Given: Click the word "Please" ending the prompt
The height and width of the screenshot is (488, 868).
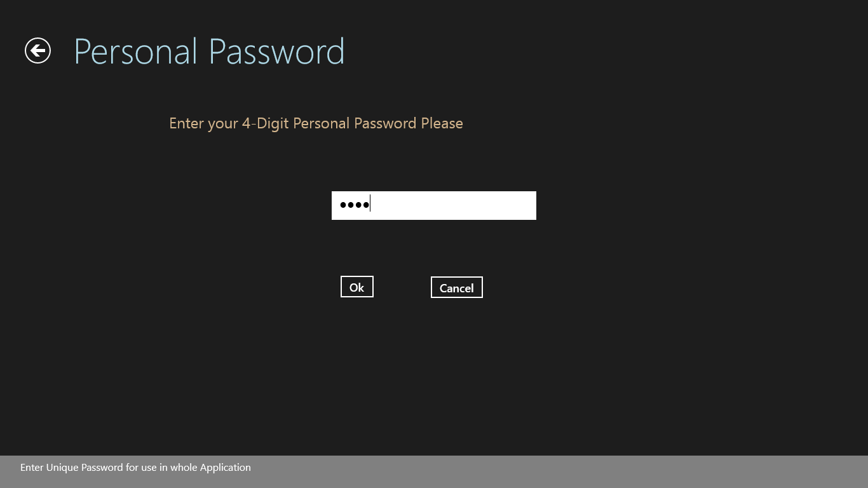Looking at the screenshot, I should [442, 123].
